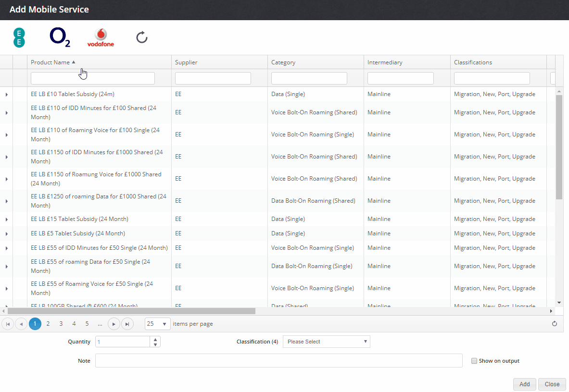Click the 'Data Bolt-On Roaming (Shared)' category cell

(x=313, y=201)
